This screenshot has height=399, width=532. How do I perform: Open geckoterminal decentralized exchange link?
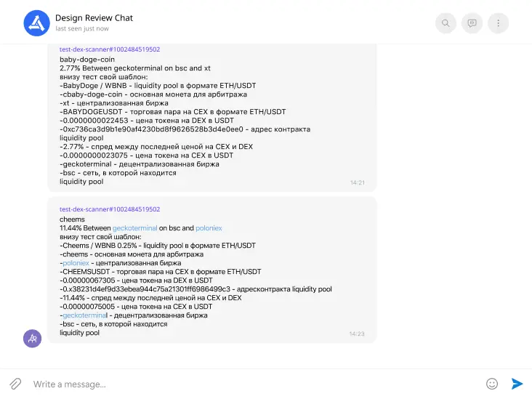tap(84, 315)
